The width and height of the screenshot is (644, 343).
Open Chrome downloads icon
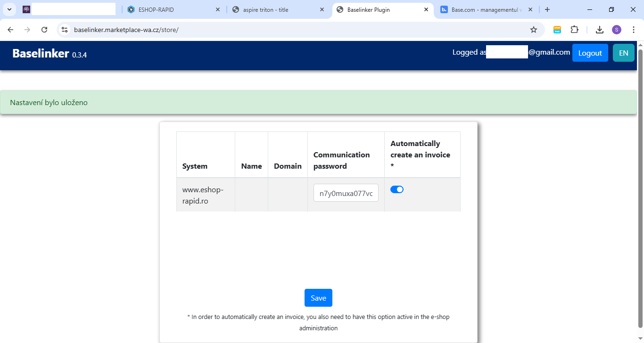600,30
